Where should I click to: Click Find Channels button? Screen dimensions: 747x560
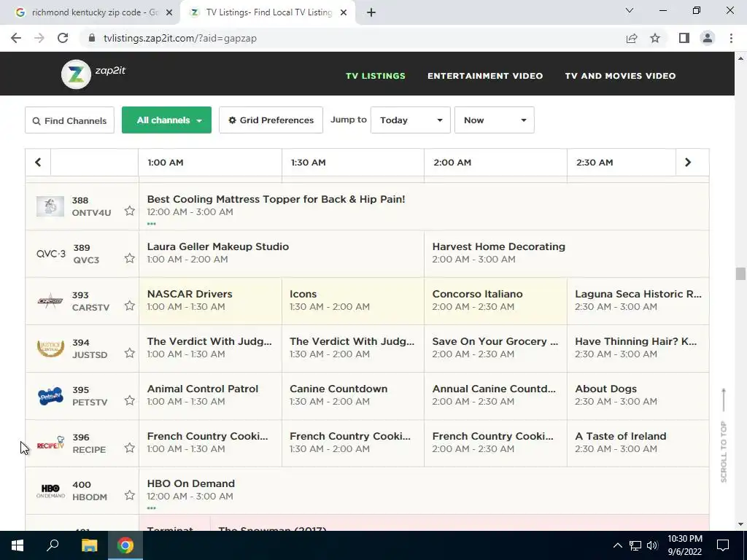[69, 120]
